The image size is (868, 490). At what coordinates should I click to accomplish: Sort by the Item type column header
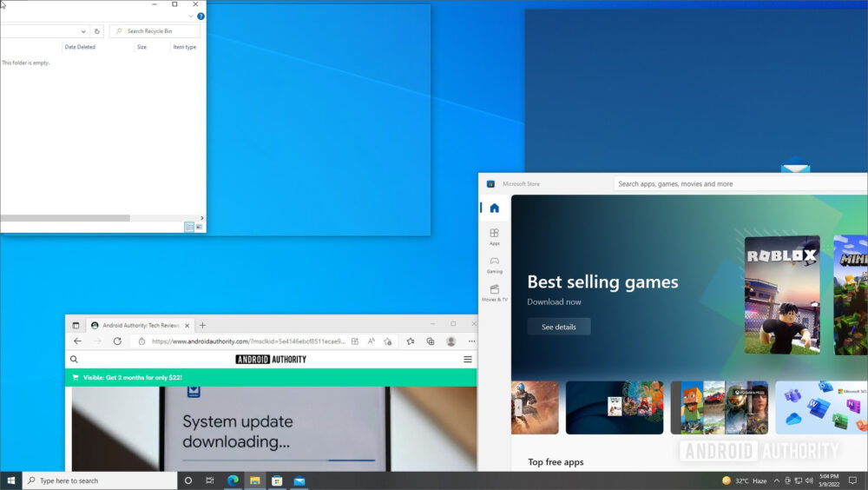[x=184, y=47]
